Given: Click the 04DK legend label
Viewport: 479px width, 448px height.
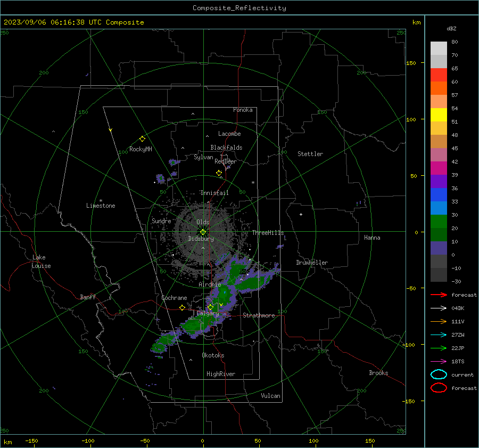Looking at the screenshot, I should tap(458, 308).
